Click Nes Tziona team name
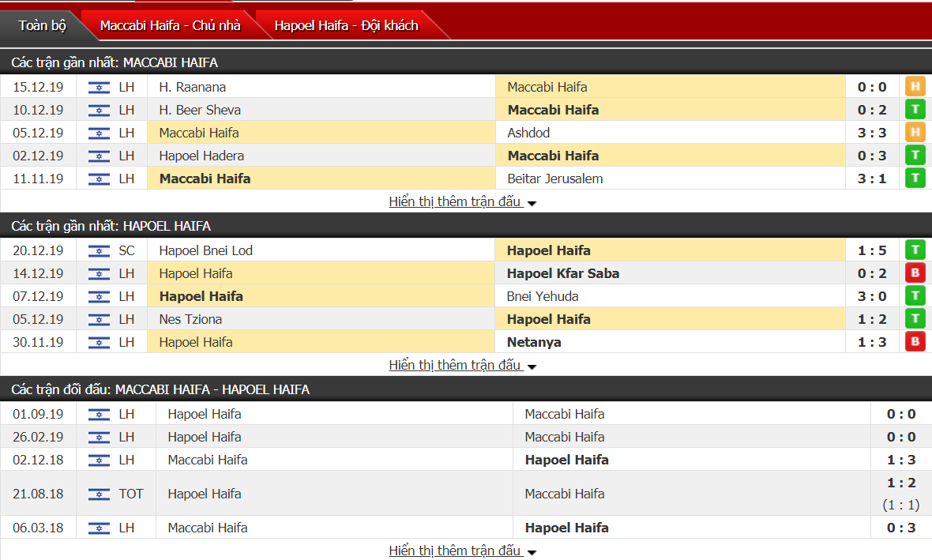 tap(190, 319)
